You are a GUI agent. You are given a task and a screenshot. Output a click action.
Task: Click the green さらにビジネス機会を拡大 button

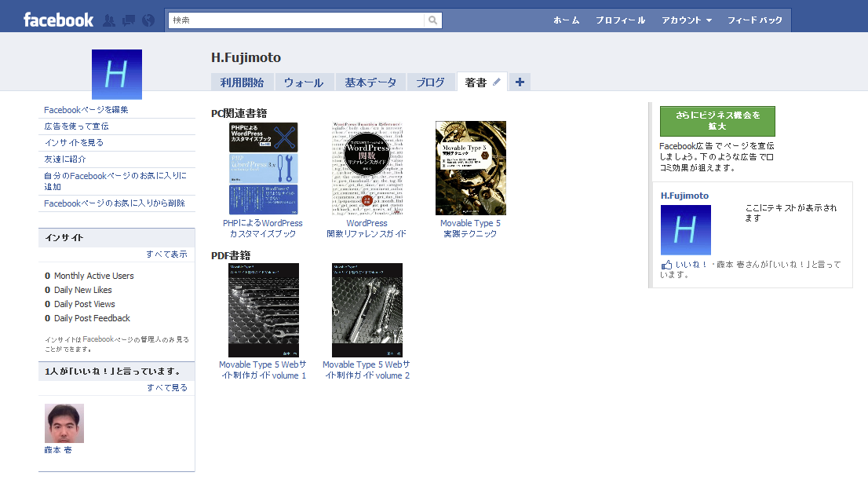coord(717,121)
